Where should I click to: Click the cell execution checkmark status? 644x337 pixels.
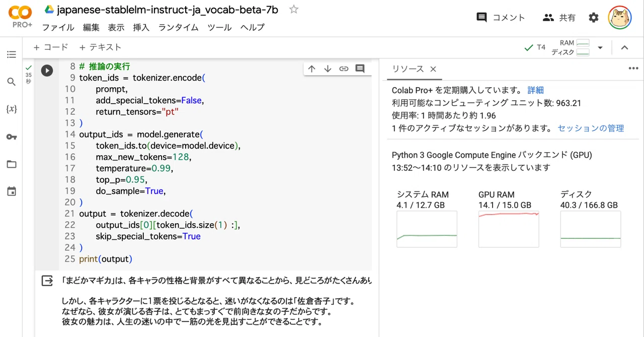click(x=29, y=68)
